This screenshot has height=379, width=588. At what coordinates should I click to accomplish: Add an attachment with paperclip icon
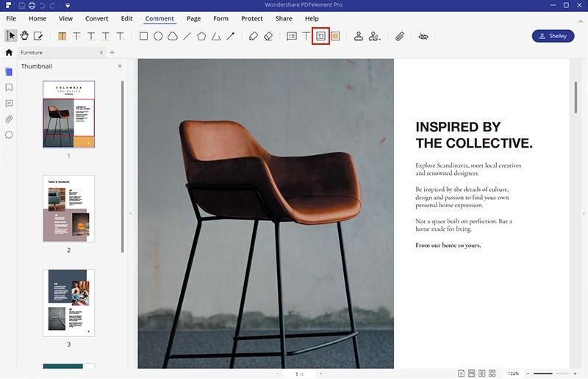tap(400, 36)
